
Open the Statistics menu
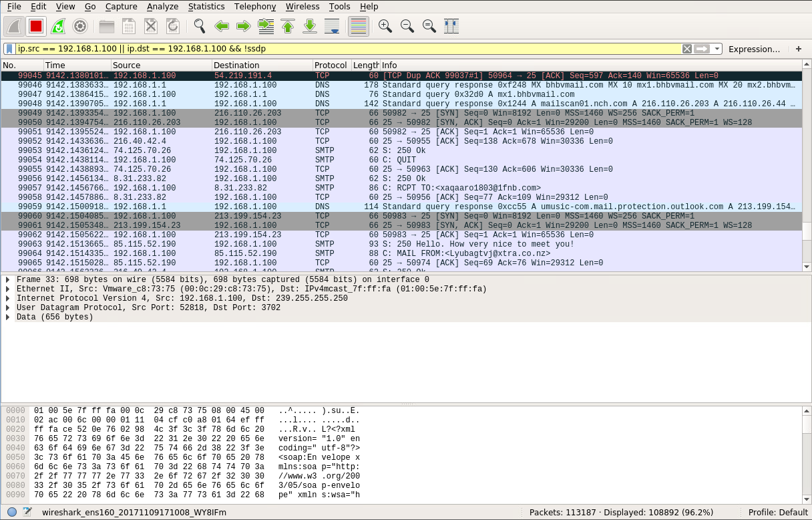click(x=206, y=7)
